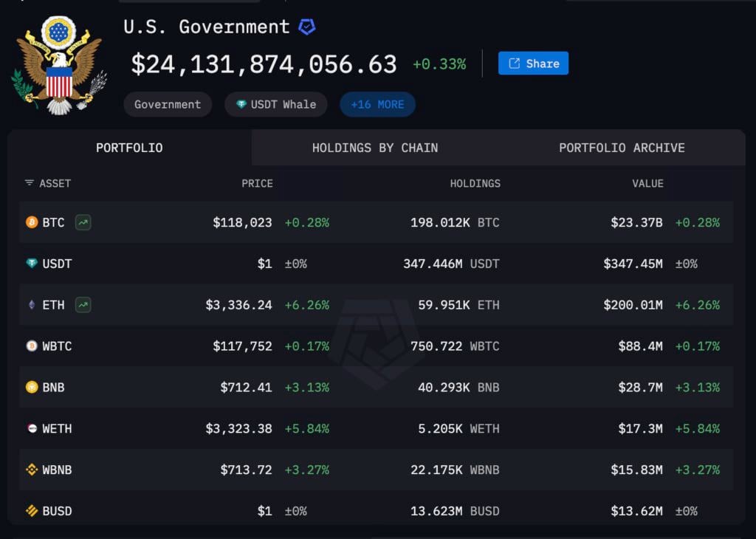
Task: Switch to Holdings By Chain tab
Action: (x=374, y=148)
